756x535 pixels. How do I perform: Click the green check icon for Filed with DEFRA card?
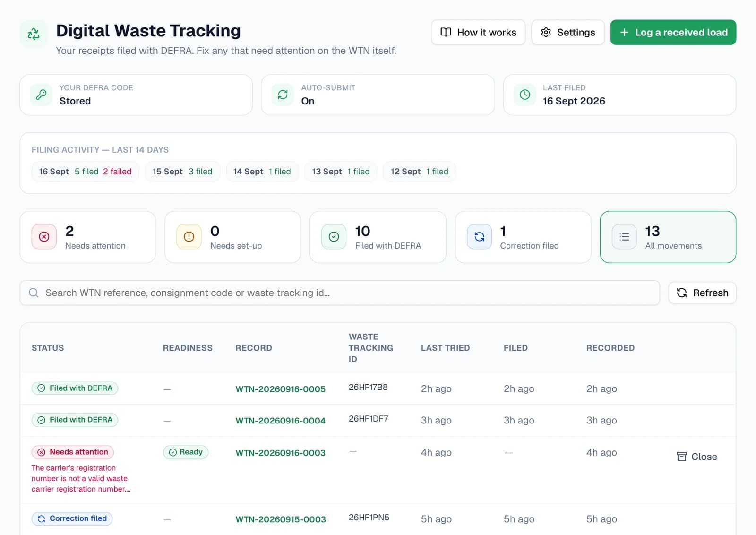pos(334,237)
